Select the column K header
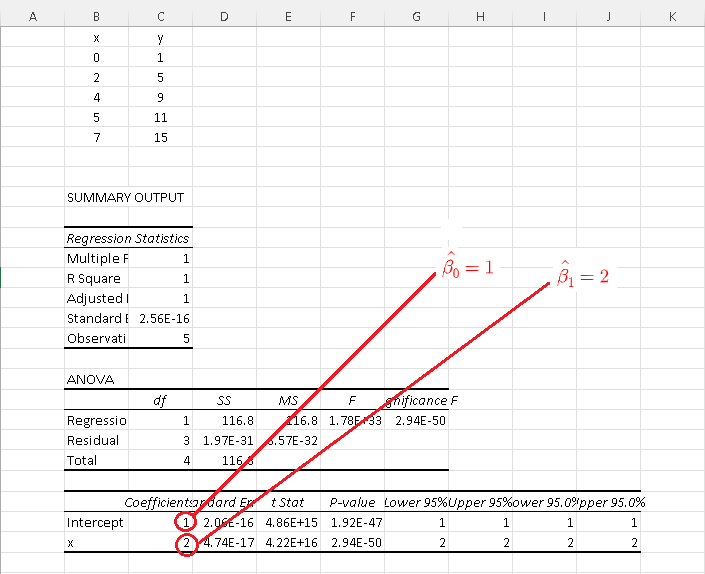 coord(672,17)
